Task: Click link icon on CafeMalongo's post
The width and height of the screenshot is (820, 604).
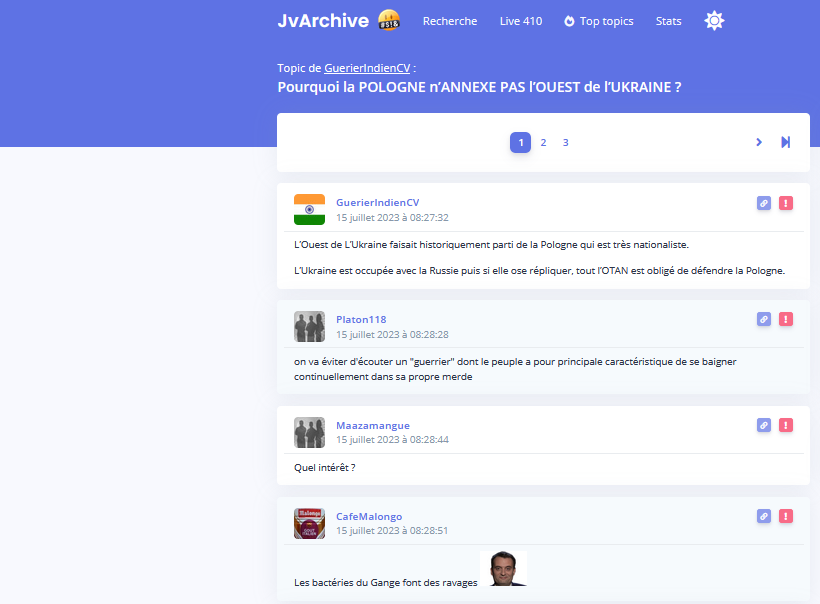Action: [x=764, y=516]
